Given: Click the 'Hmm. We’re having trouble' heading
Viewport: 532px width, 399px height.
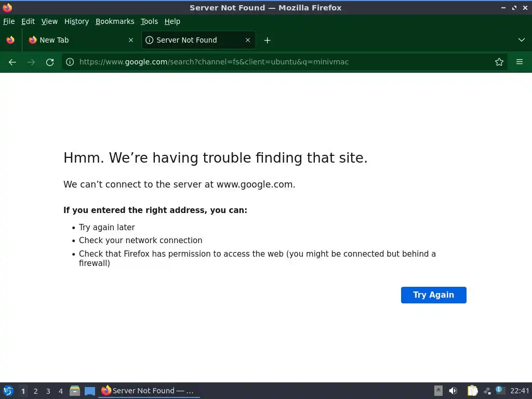Looking at the screenshot, I should pyautogui.click(x=216, y=158).
